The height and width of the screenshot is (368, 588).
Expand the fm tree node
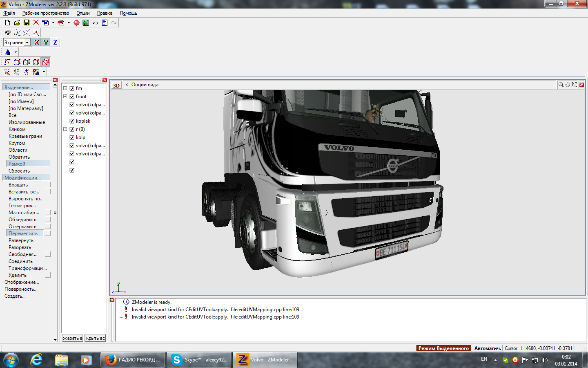[65, 88]
